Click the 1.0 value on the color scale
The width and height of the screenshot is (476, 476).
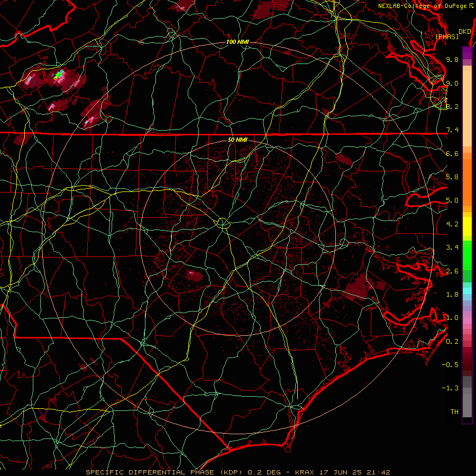pos(452,318)
